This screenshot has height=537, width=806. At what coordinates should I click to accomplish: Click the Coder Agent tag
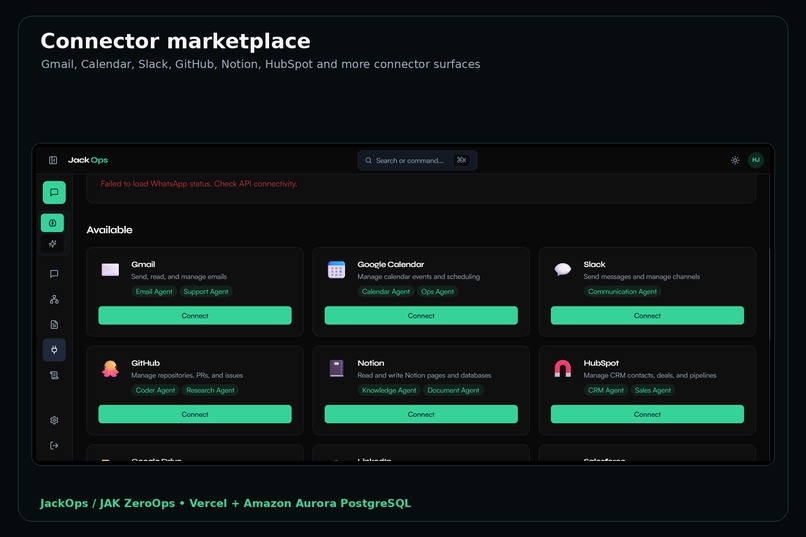pyautogui.click(x=155, y=390)
